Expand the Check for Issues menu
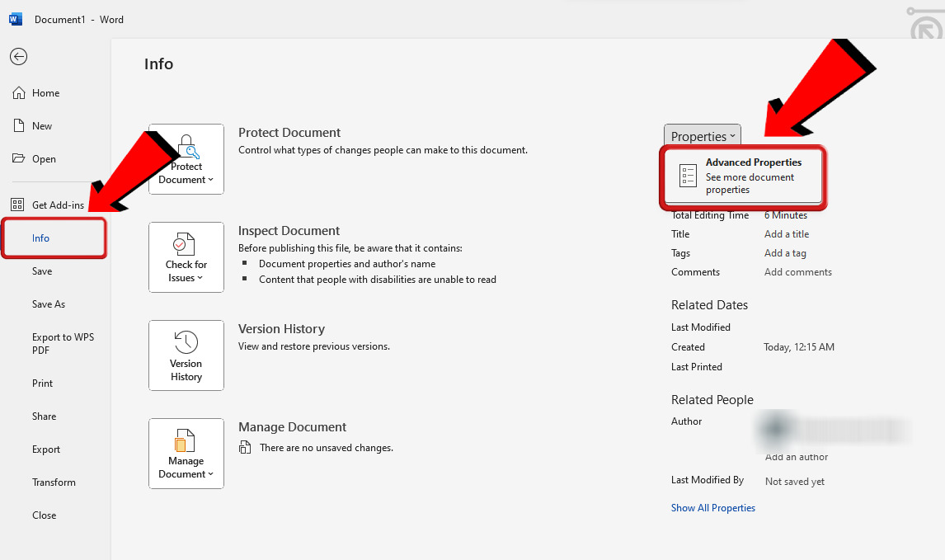This screenshot has width=945, height=560. coord(186,257)
